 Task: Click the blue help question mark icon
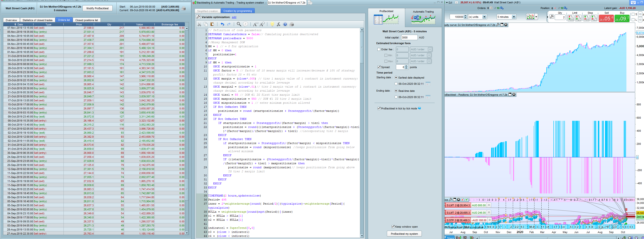click(285, 24)
